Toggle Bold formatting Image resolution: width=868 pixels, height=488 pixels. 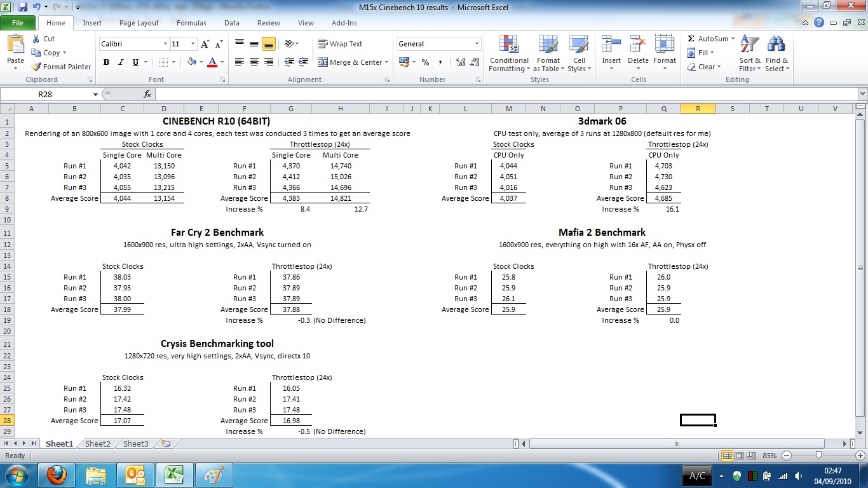[106, 62]
